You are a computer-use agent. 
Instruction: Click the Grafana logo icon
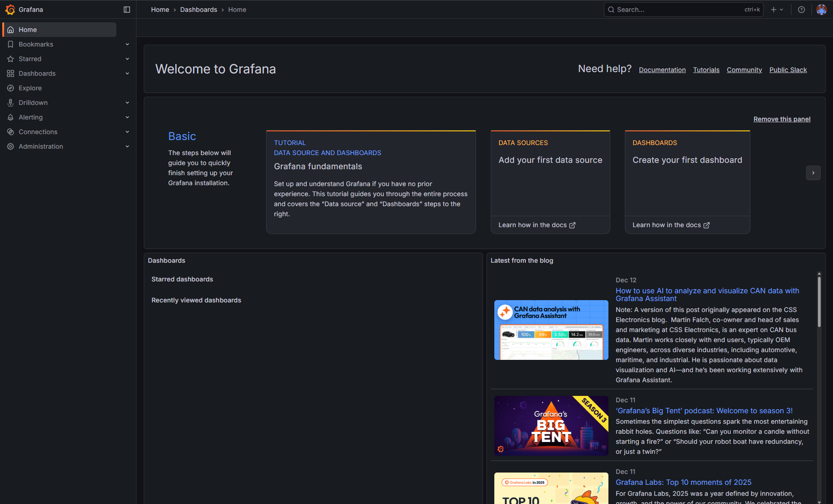click(x=10, y=10)
